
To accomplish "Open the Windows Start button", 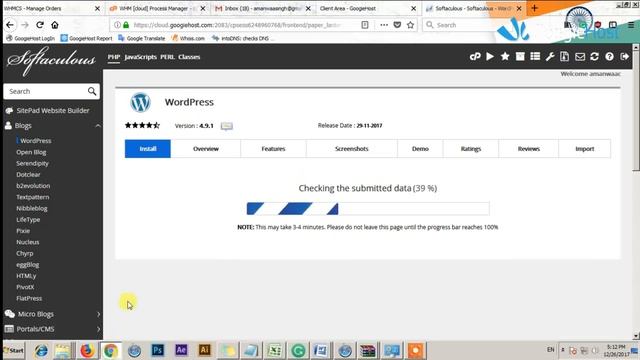I will (13, 350).
